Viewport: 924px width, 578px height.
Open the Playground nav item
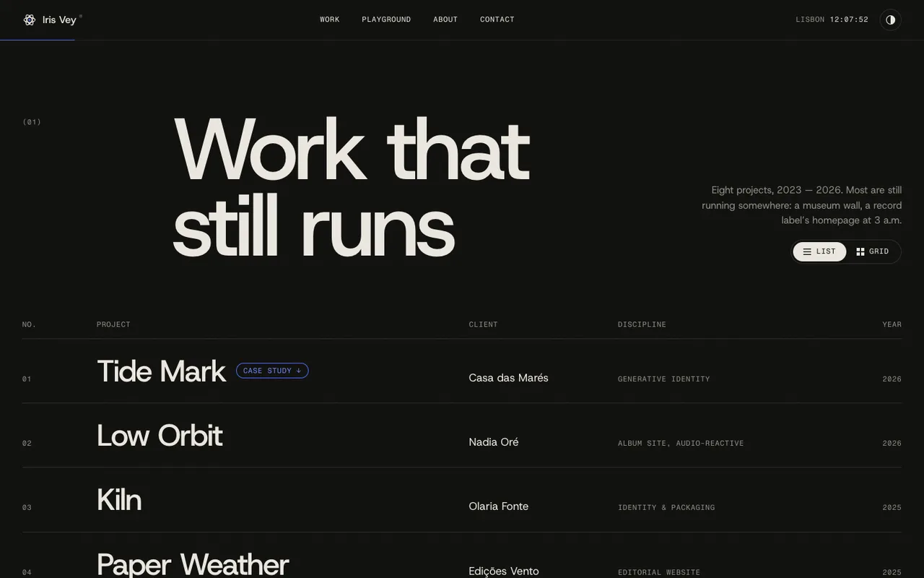(x=386, y=20)
